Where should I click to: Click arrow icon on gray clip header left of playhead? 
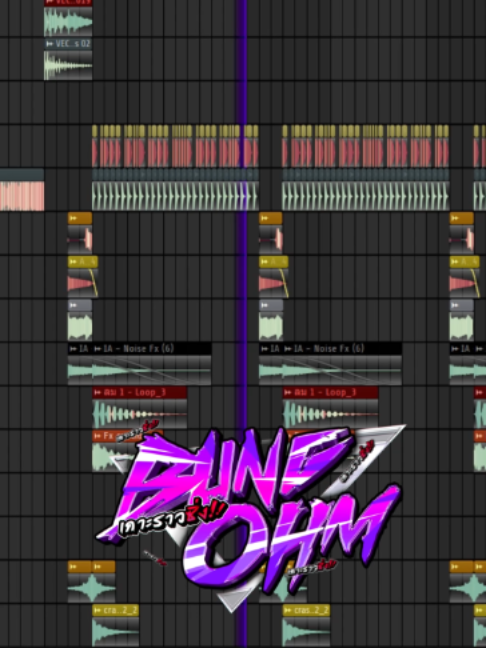[x=74, y=305]
